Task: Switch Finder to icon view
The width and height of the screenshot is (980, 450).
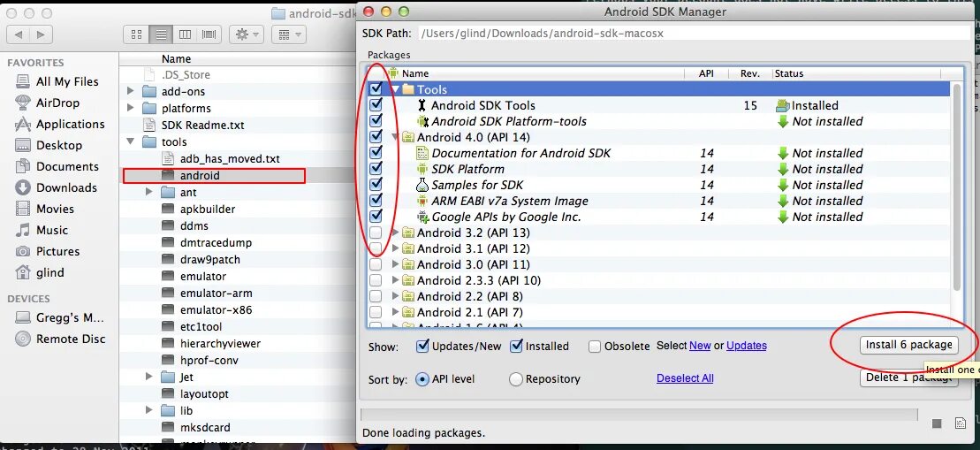Action: coord(136,34)
